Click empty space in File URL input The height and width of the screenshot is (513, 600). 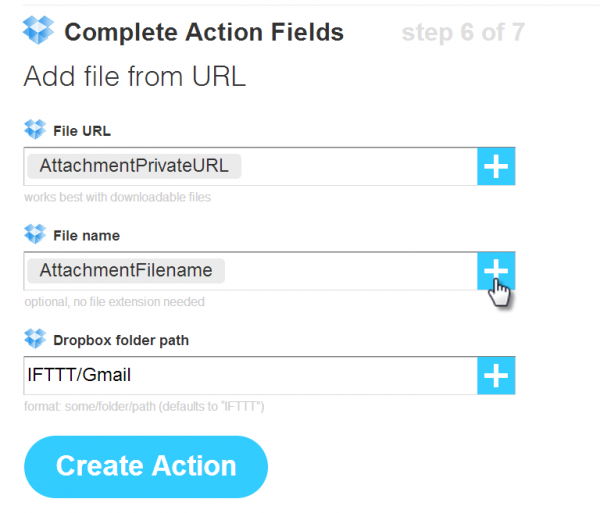[360, 167]
